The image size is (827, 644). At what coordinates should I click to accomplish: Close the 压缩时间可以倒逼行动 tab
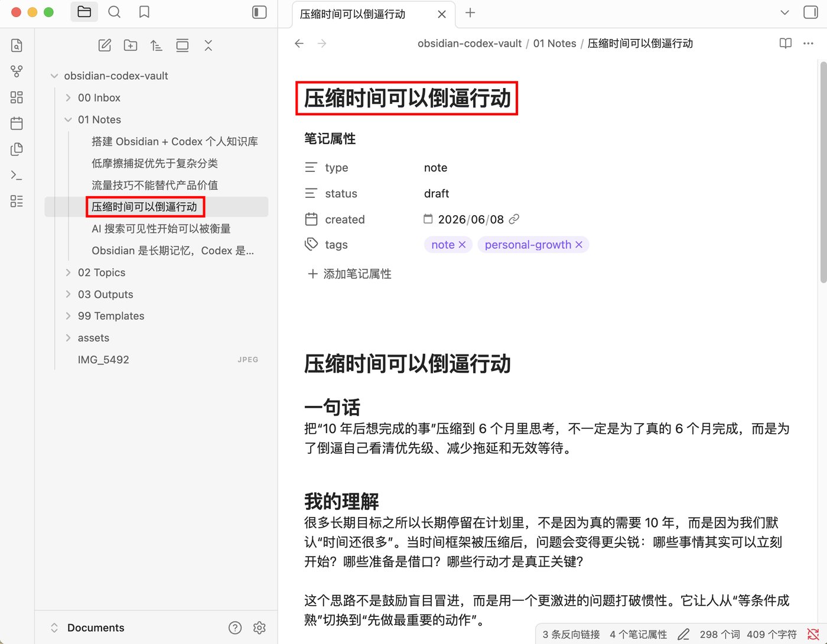(x=442, y=14)
